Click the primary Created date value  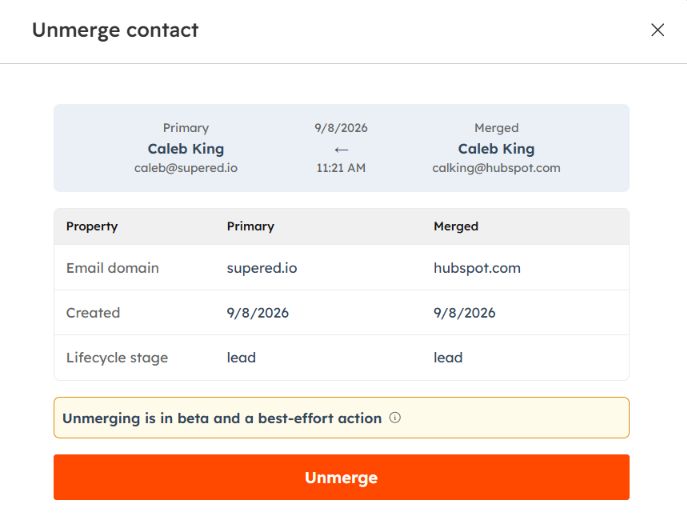[x=258, y=312]
